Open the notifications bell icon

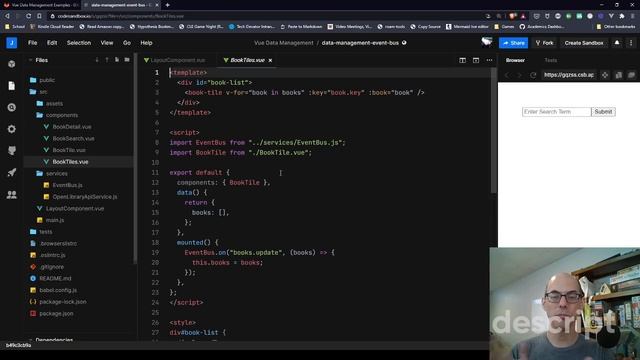tap(617, 42)
